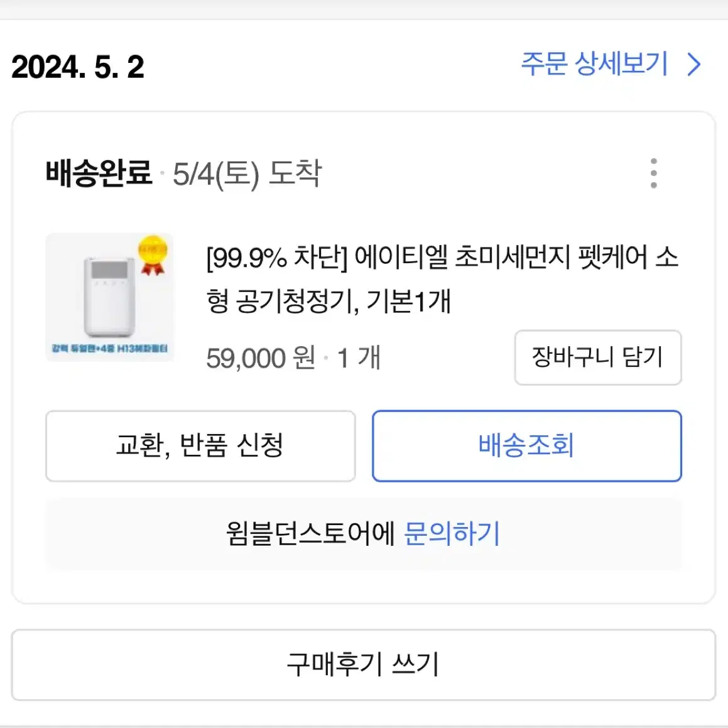Write a review with 구매후기 쓰기
The width and height of the screenshot is (728, 728).
363,665
